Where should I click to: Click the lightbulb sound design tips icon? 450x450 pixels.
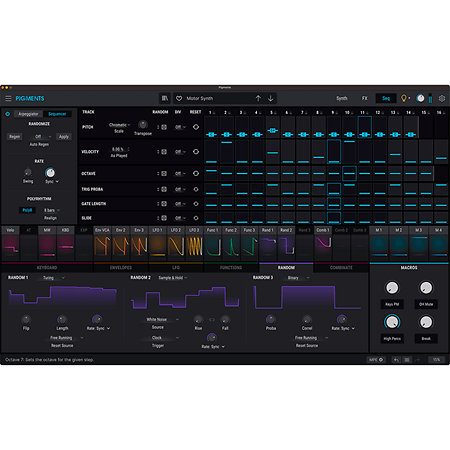pos(404,98)
